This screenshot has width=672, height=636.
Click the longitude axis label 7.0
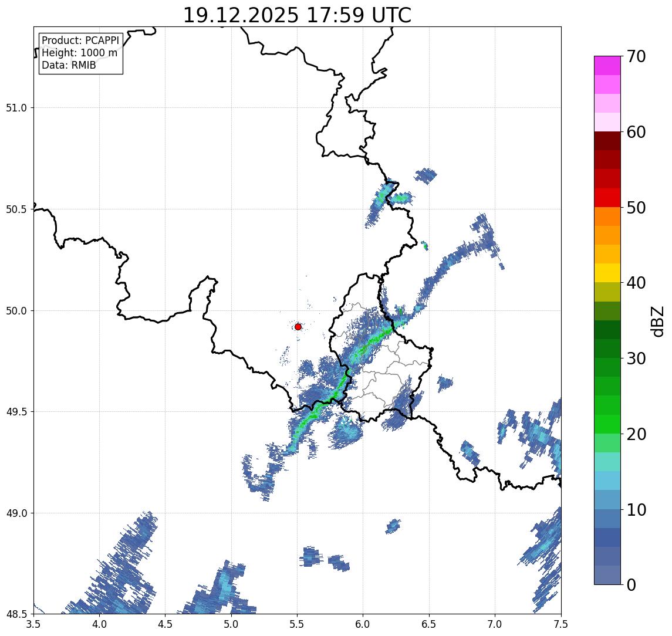495,624
